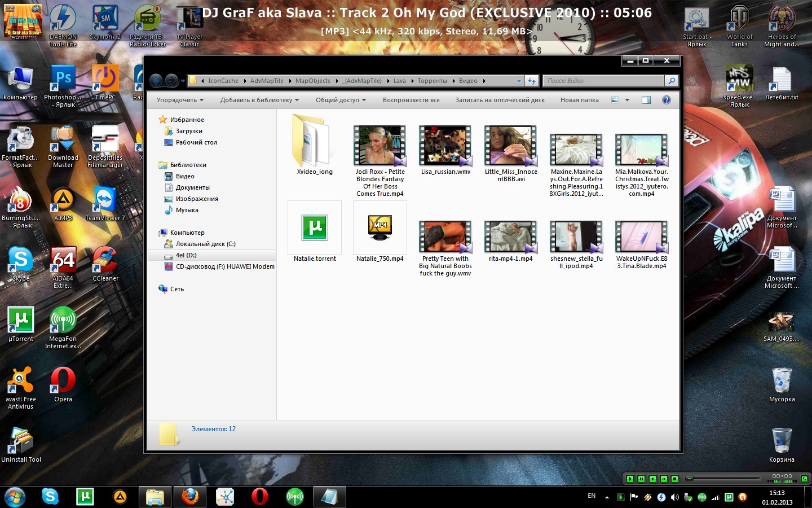Click the Download Master desktop icon
Image resolution: width=812 pixels, height=508 pixels.
tap(63, 147)
